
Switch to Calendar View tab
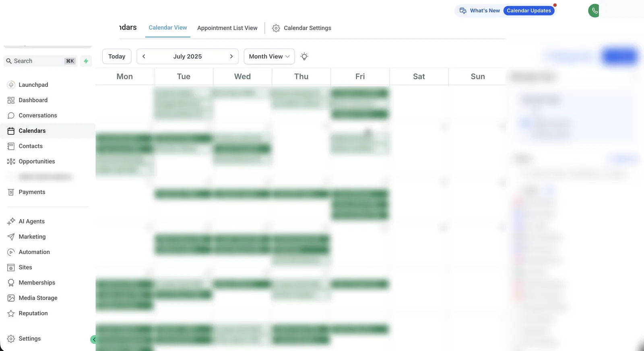168,28
